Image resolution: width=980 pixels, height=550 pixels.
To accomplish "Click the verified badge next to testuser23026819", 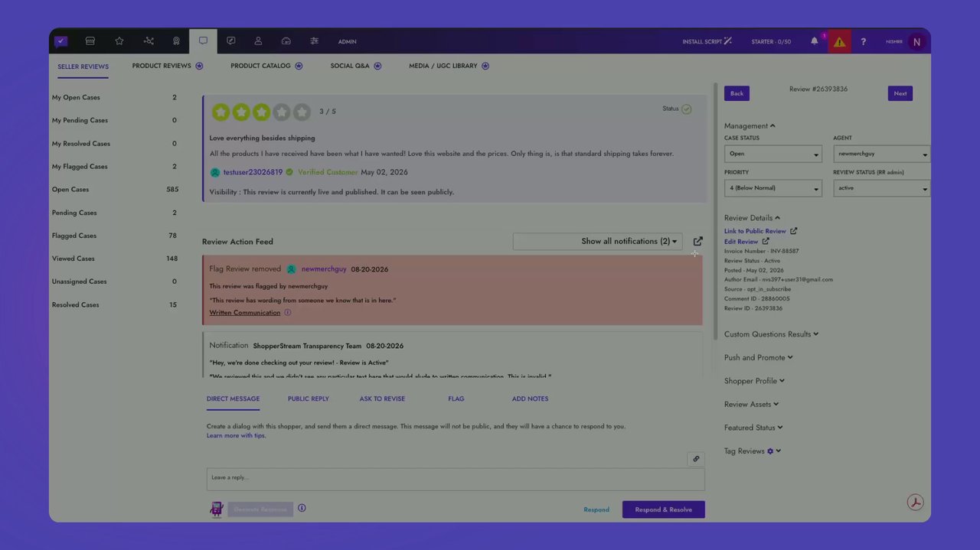I will pos(289,172).
